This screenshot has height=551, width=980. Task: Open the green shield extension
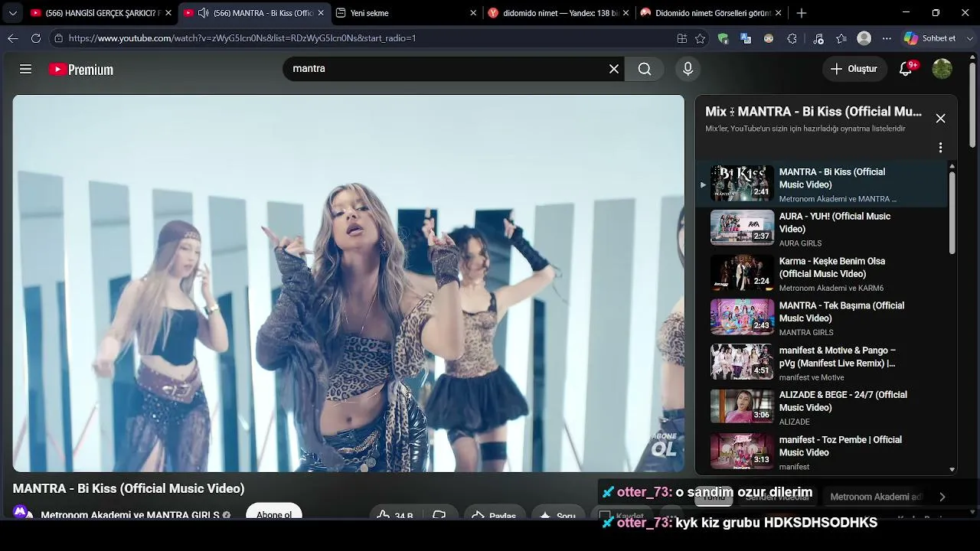(x=723, y=38)
